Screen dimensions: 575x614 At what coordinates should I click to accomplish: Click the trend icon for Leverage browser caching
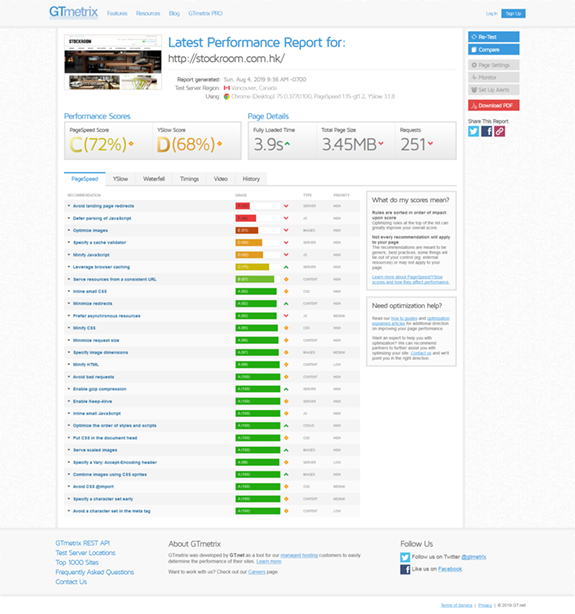[286, 267]
